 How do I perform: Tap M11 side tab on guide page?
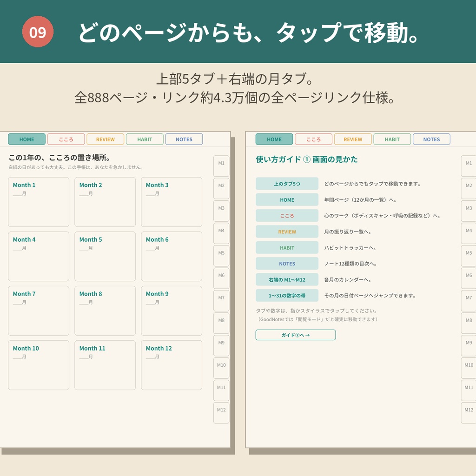click(x=469, y=390)
